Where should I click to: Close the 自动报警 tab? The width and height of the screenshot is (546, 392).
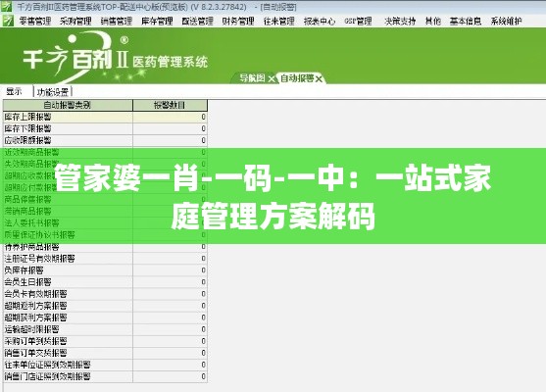(319, 79)
